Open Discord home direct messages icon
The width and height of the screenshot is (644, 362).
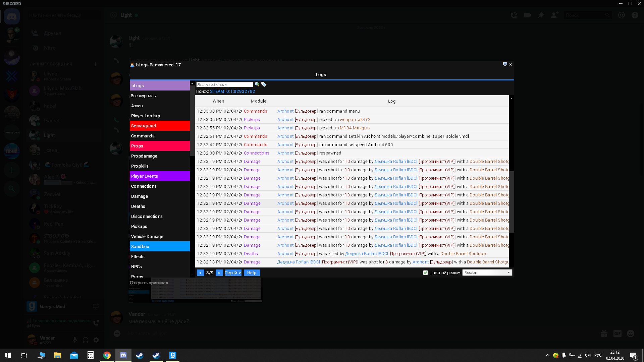12,16
